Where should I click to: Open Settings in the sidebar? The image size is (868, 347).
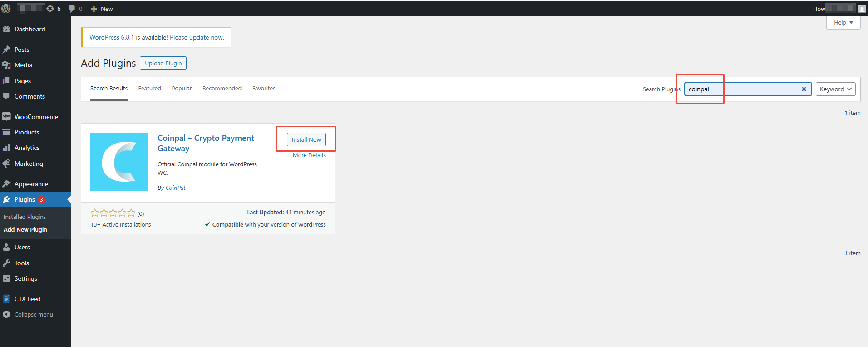coord(25,278)
